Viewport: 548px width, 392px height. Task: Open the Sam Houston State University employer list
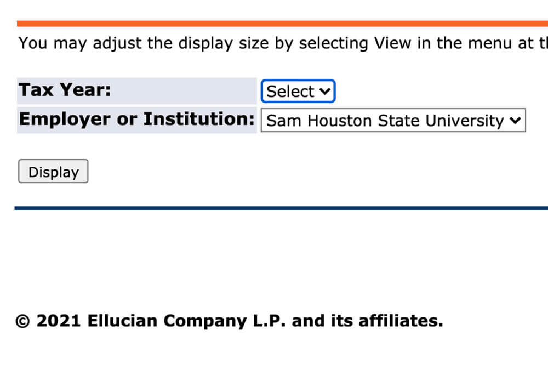[392, 121]
